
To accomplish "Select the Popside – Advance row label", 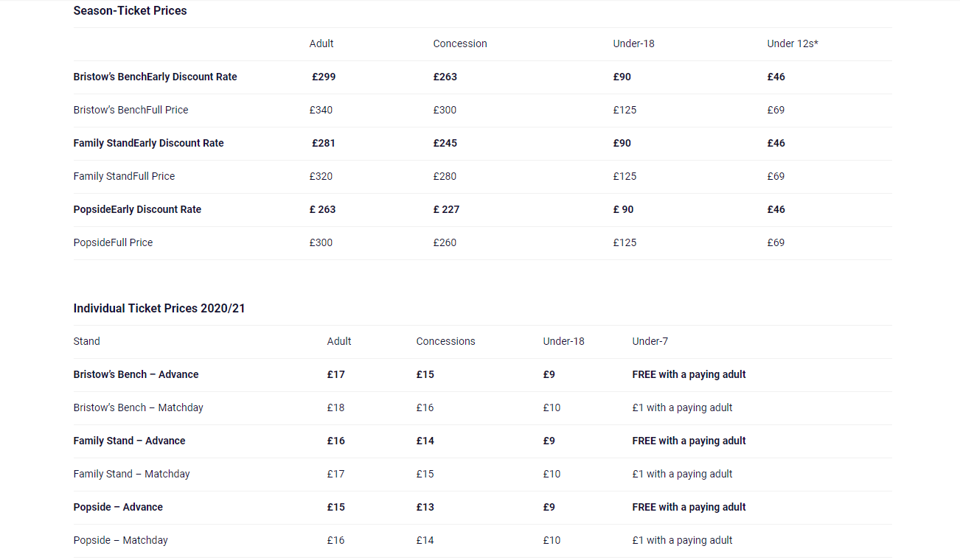I will tap(118, 508).
